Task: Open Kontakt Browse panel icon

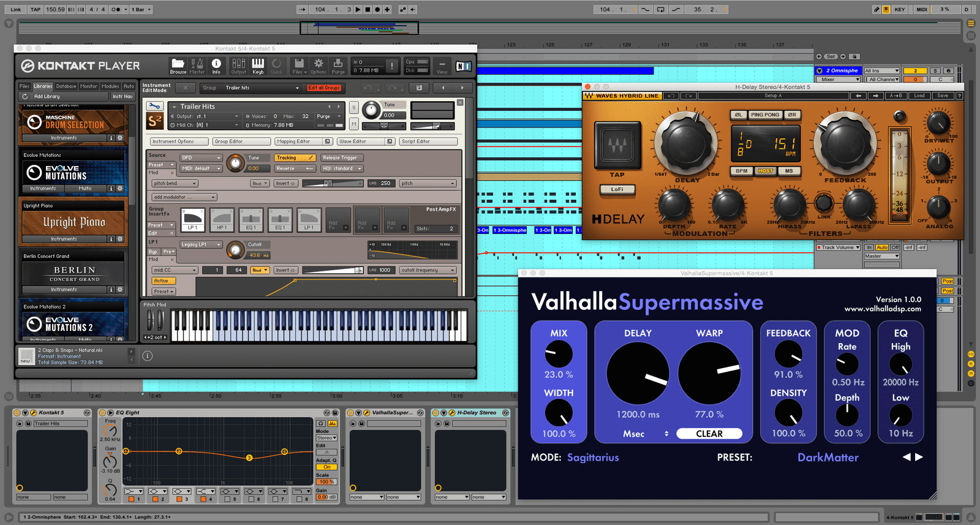Action: [x=178, y=66]
